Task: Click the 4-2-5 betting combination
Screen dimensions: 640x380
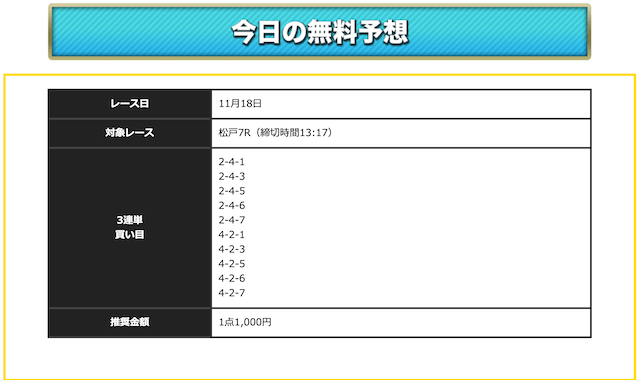Action: pos(231,264)
